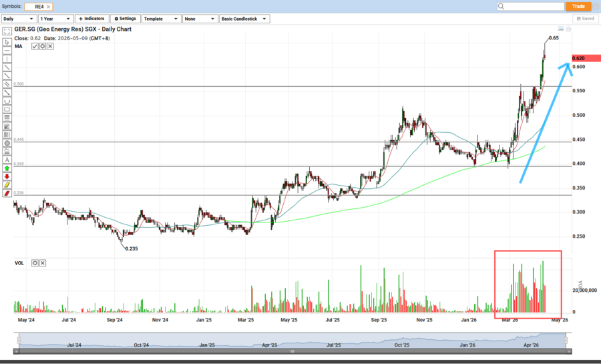Open the Daily interval dropdown
The image size is (601, 364).
click(x=18, y=19)
